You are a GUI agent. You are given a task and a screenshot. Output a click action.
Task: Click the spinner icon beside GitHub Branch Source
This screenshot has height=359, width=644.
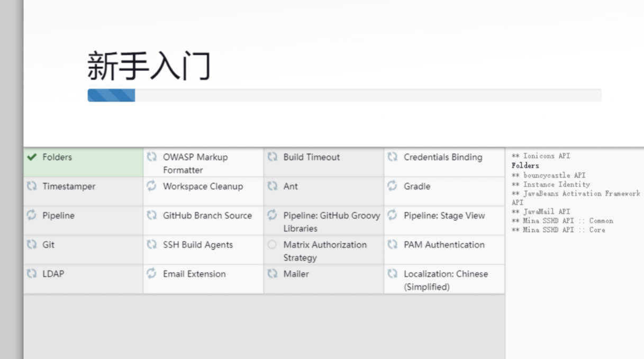point(152,215)
